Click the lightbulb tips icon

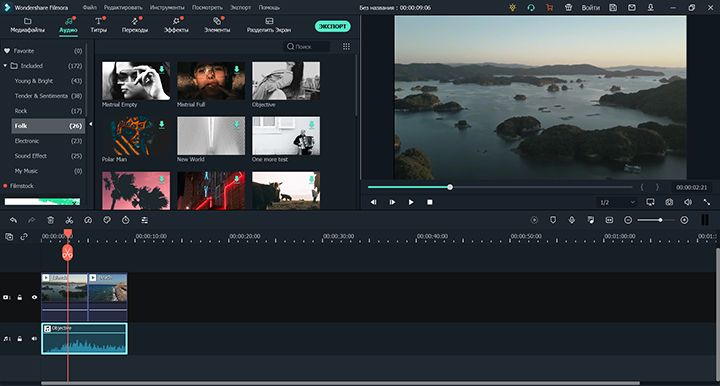(x=513, y=8)
